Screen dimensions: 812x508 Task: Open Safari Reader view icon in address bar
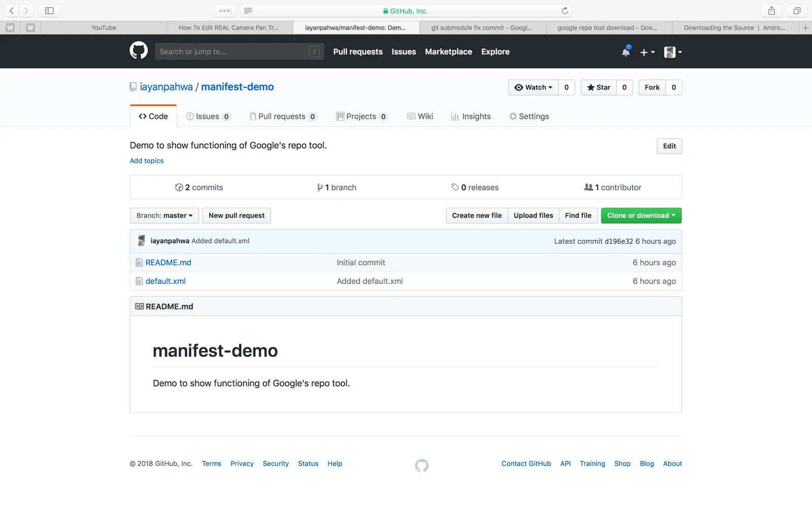pyautogui.click(x=248, y=11)
